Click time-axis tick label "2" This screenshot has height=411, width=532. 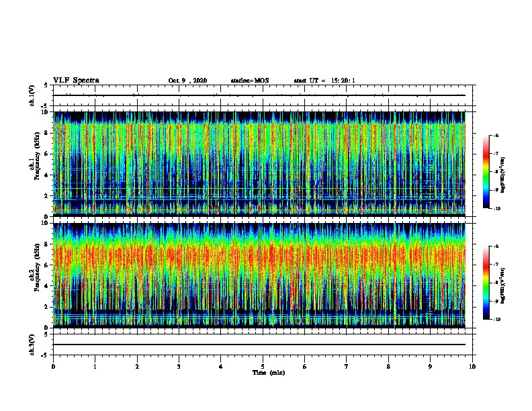click(x=137, y=367)
